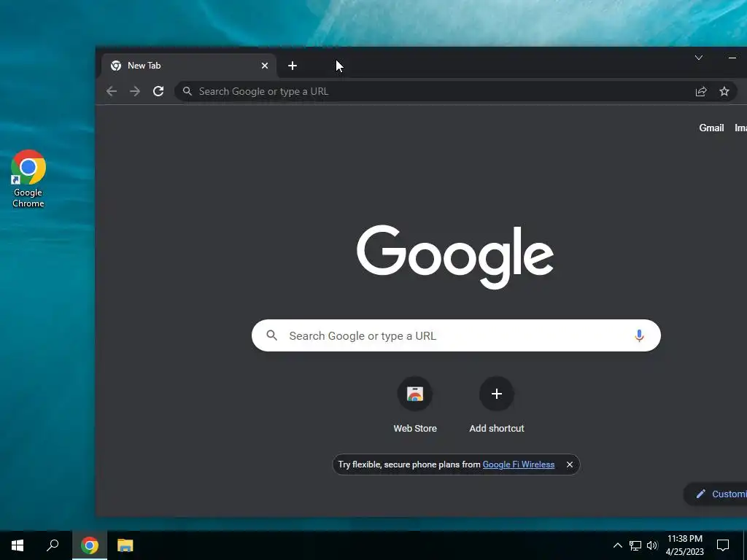Click the address bar search magnifier icon
Image resolution: width=747 pixels, height=560 pixels.
tap(187, 91)
